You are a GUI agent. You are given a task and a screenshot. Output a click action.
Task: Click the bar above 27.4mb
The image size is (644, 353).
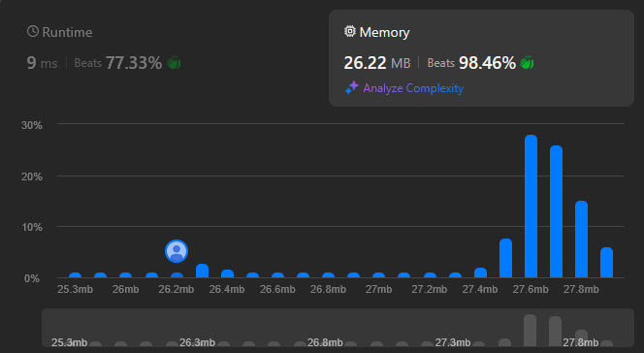(x=480, y=273)
